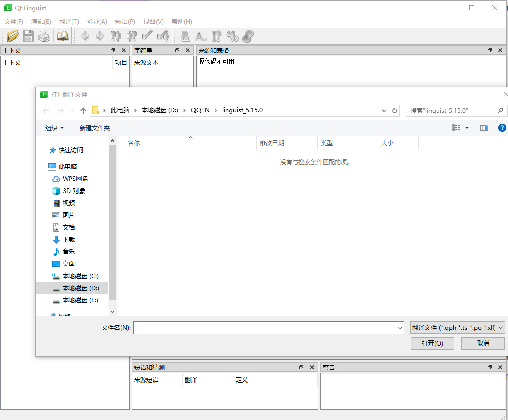Image resolution: width=508 pixels, height=420 pixels.
Task: Close the 上下文 panel
Action: pyautogui.click(x=124, y=50)
